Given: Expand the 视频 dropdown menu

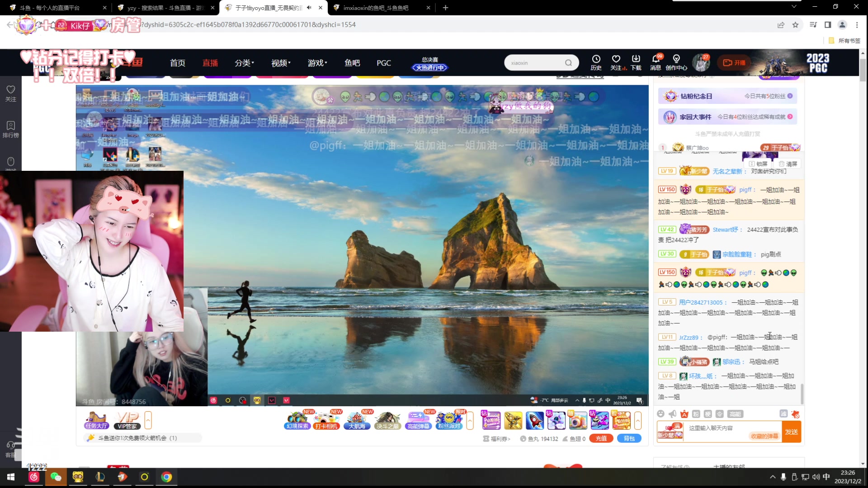Looking at the screenshot, I should [281, 63].
